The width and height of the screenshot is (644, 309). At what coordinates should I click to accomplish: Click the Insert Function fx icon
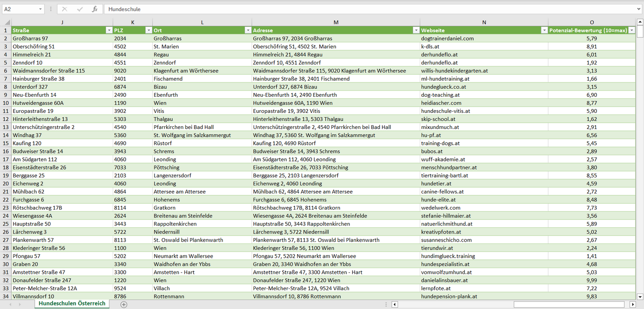94,9
